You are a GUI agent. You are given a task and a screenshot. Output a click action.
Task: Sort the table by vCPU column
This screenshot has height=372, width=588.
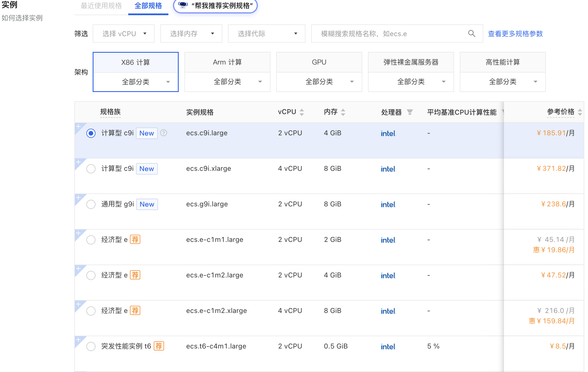(302, 112)
